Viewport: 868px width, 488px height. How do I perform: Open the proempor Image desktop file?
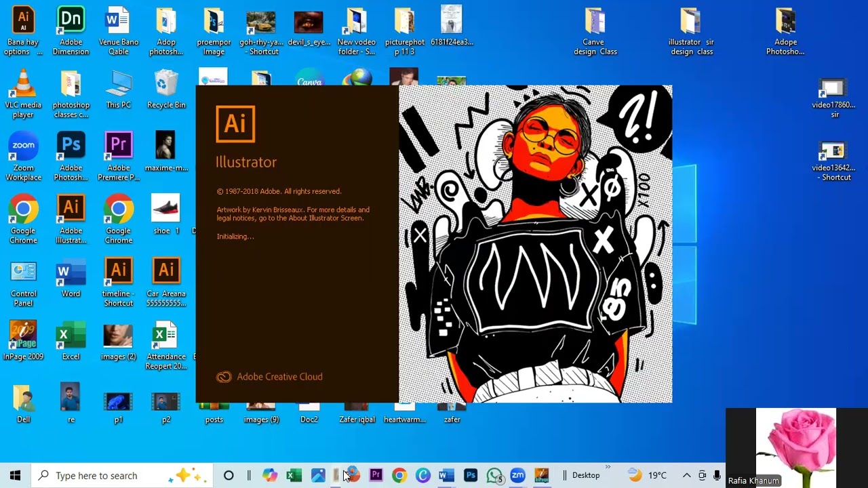214,30
